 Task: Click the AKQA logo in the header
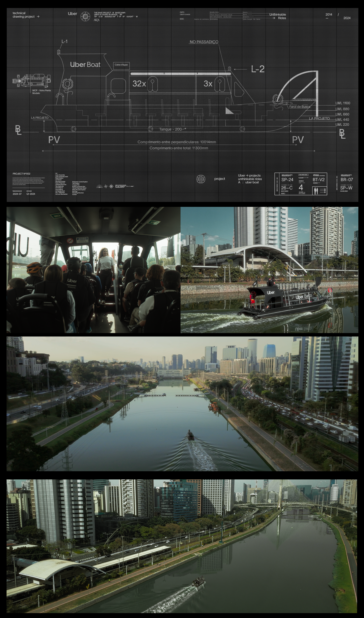(x=97, y=20)
